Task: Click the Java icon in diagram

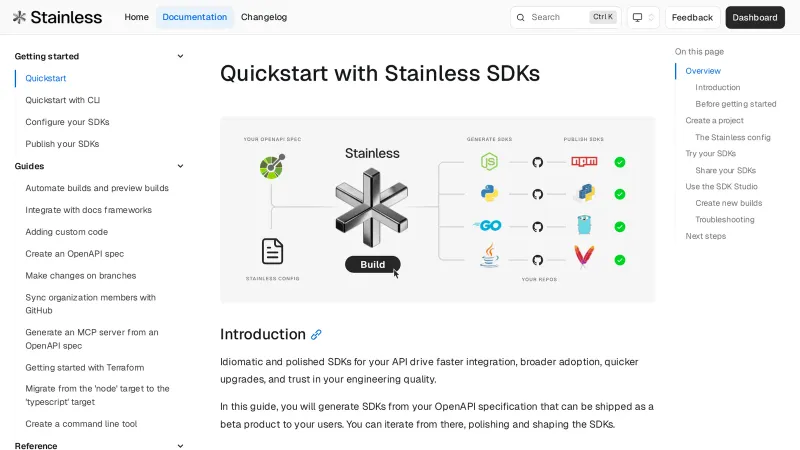Action: [x=489, y=256]
